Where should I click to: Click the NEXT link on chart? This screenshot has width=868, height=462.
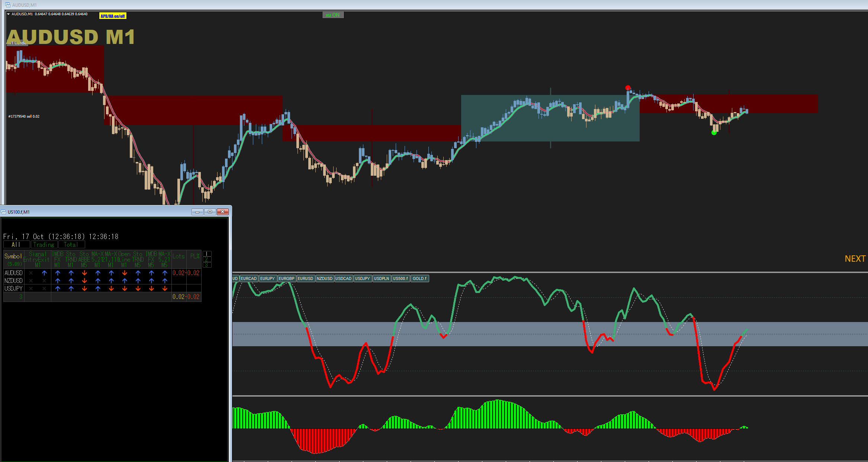pyautogui.click(x=855, y=259)
